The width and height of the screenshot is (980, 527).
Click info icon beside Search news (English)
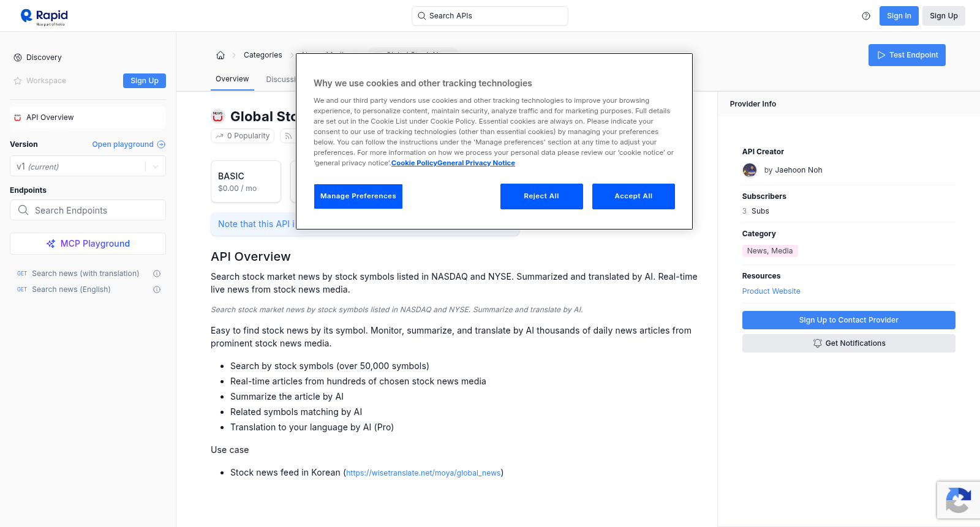click(x=157, y=290)
